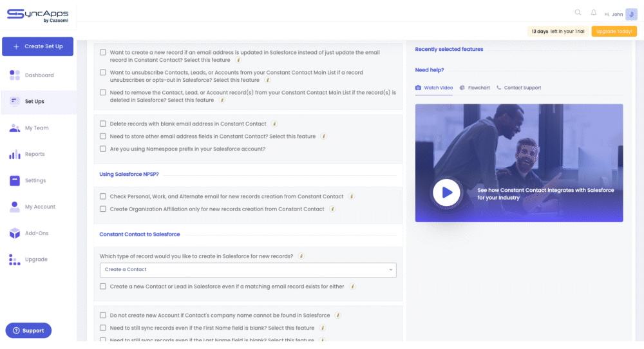Click the Create Set Up button
644x349 pixels.
pyautogui.click(x=38, y=46)
